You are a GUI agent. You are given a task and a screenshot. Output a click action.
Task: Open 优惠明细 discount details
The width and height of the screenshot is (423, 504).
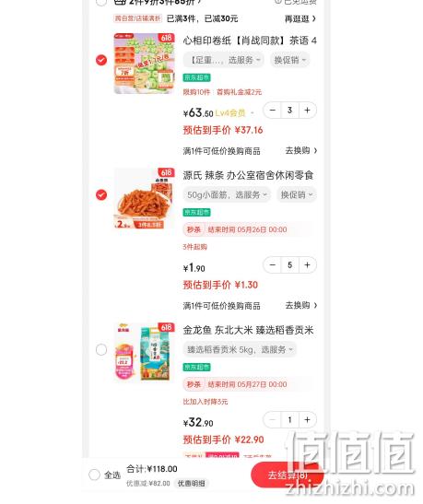192,484
